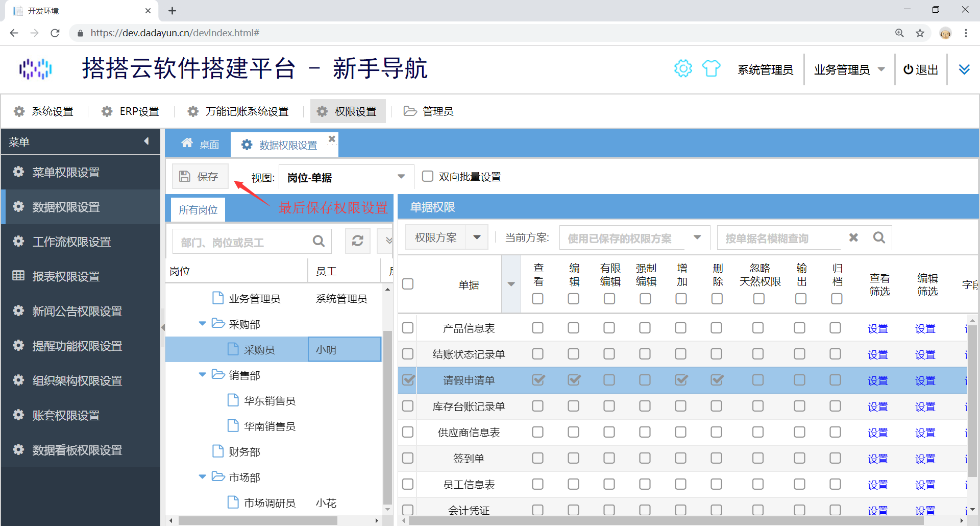Select 菜单权限设置 in sidebar
The image size is (980, 526).
coord(81,172)
